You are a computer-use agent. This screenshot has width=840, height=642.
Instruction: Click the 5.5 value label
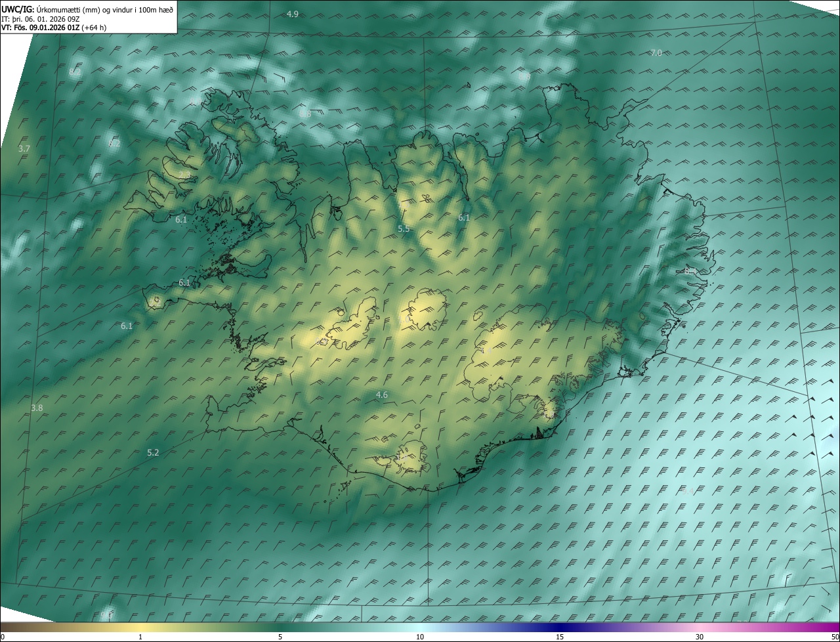click(404, 228)
